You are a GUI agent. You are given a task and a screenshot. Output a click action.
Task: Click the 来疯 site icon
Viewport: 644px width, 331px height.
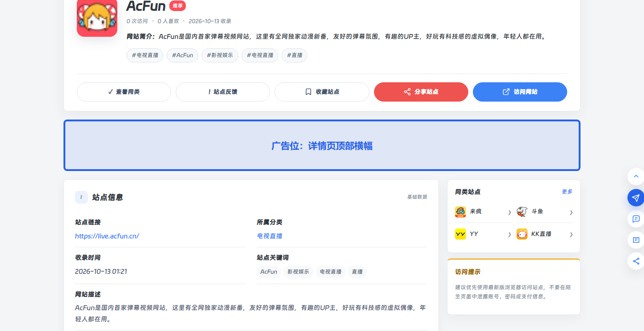[460, 211]
